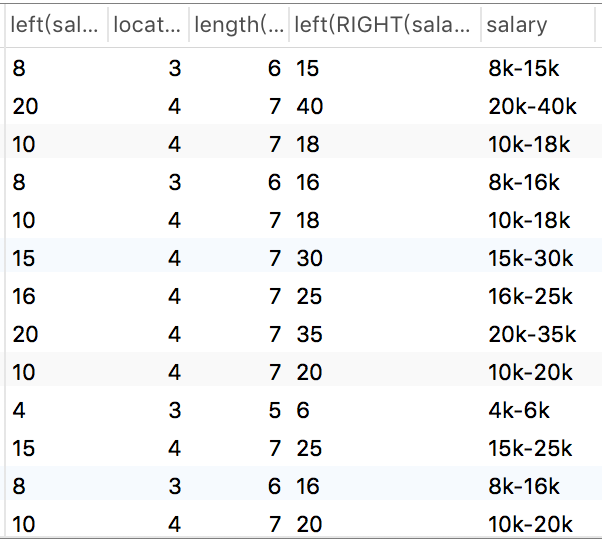Select the "length(..." column header
The height and width of the screenshot is (540, 602).
[x=238, y=26]
